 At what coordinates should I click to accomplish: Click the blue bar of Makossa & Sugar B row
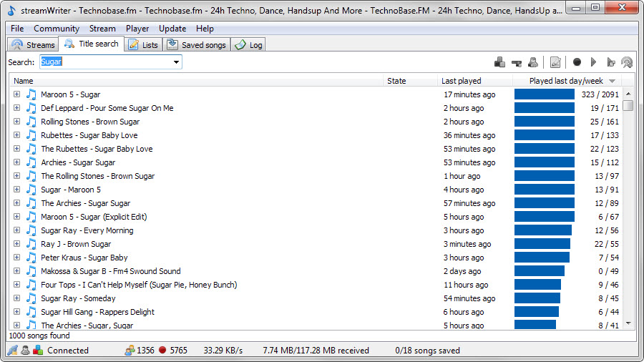[x=540, y=271]
